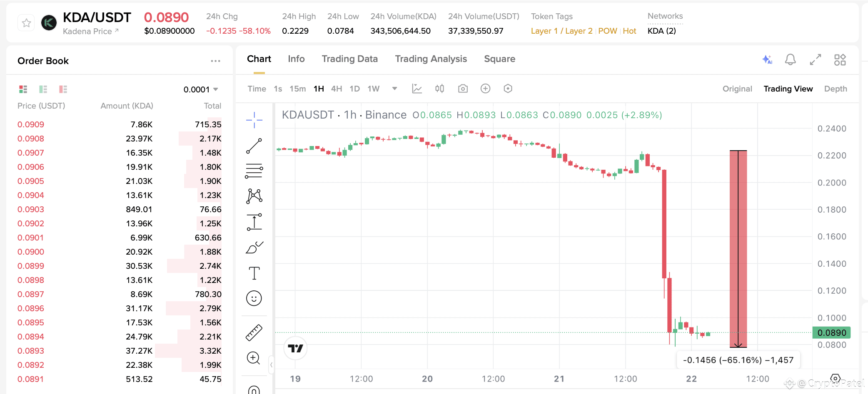Open the trend line drawing tool

254,145
